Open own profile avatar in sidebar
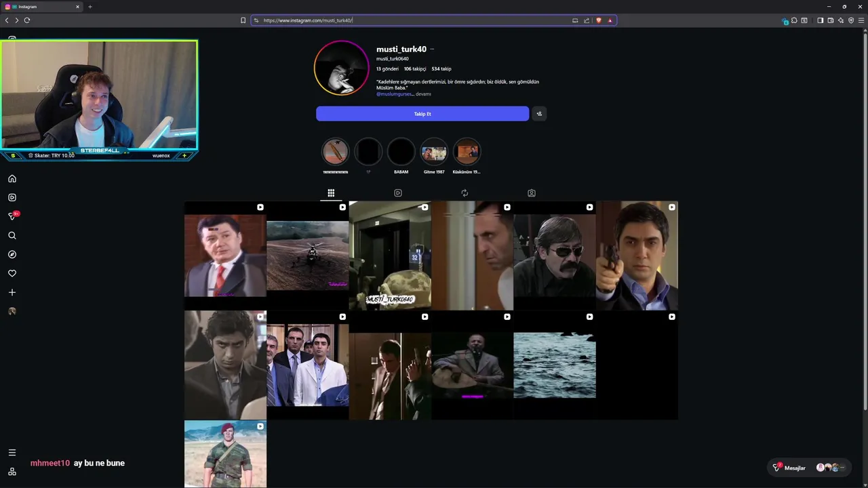The height and width of the screenshot is (488, 868). pos(12,311)
